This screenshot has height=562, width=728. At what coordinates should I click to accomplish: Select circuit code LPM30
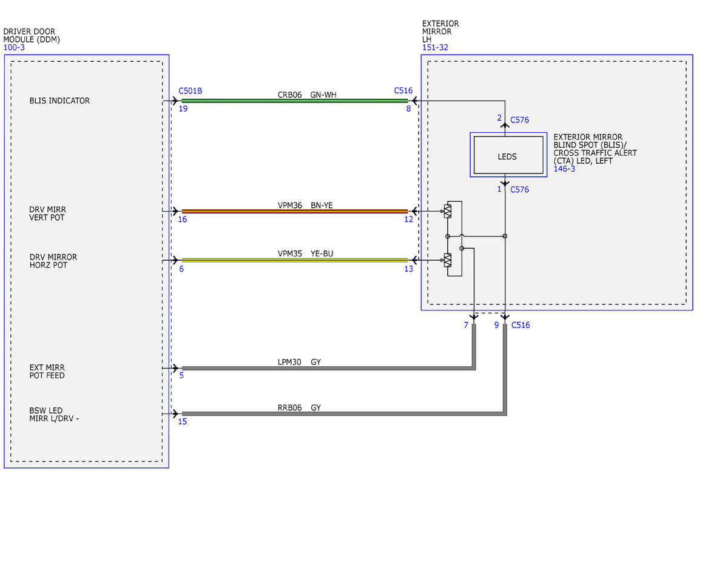(290, 362)
